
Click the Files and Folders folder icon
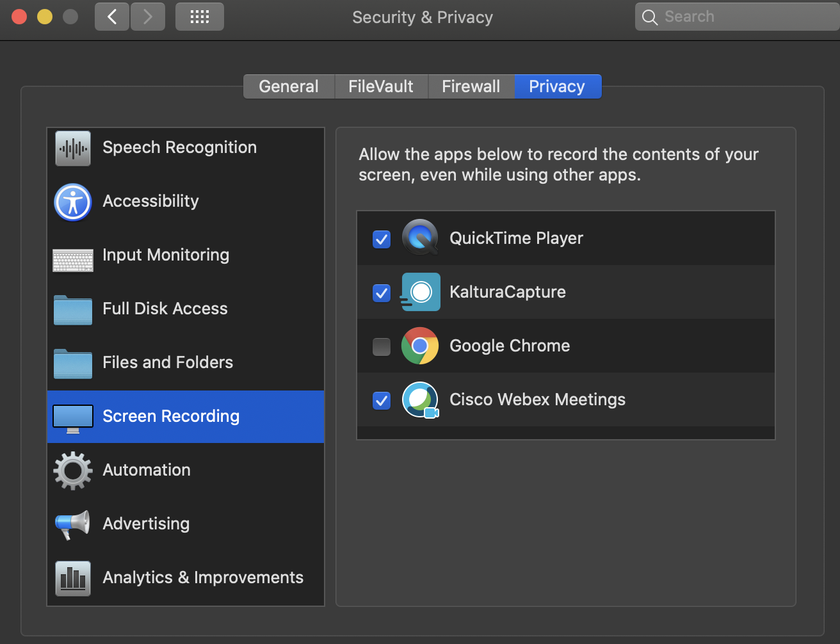click(73, 364)
